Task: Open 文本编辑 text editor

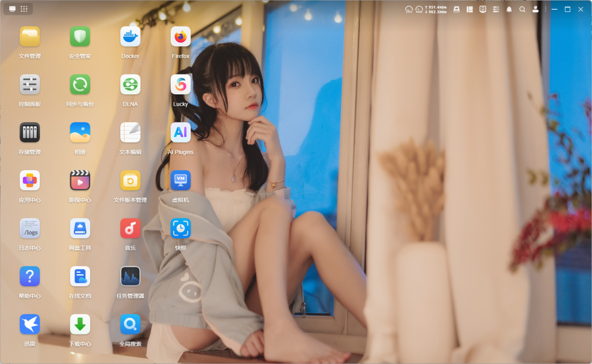Action: click(x=130, y=132)
